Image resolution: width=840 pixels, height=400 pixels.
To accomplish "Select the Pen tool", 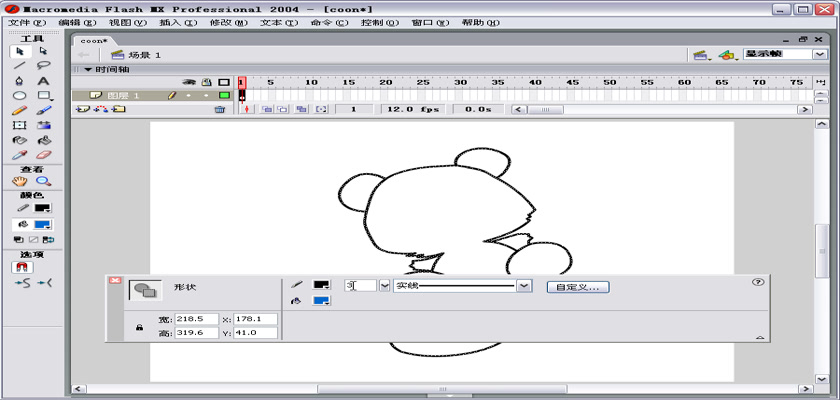I will pos(20,81).
